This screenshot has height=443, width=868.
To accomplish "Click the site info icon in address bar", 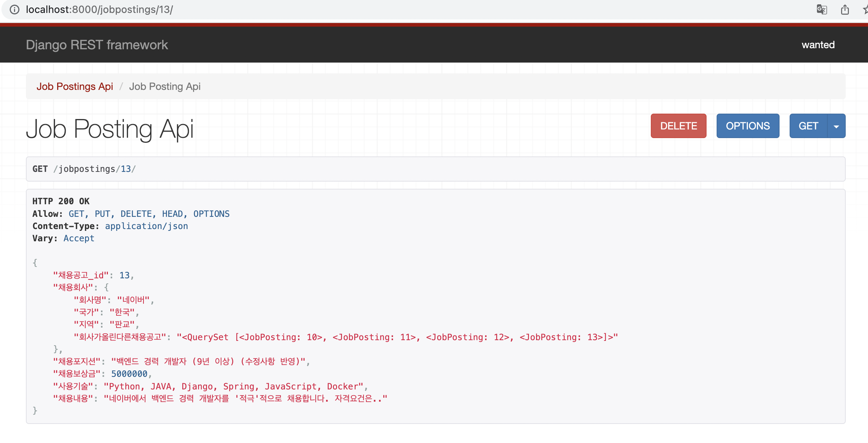I will (x=14, y=10).
